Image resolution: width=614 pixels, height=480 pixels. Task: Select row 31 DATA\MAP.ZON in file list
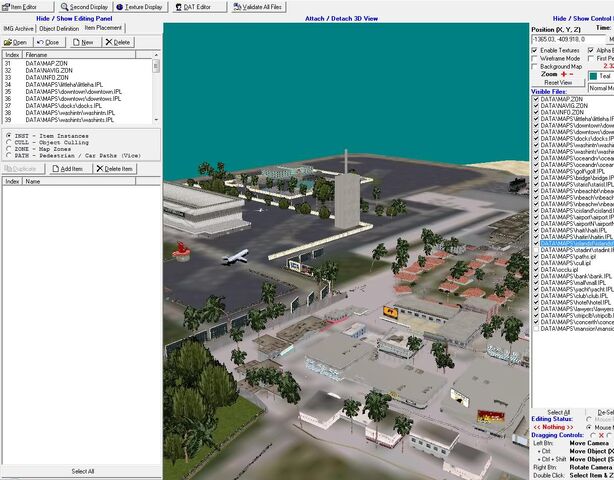tap(78, 63)
